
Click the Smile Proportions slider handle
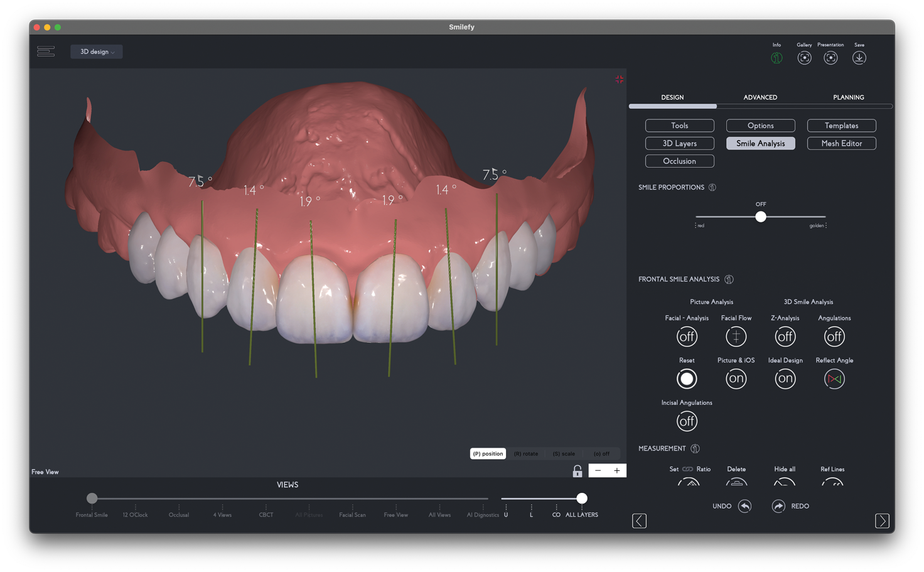coord(761,217)
